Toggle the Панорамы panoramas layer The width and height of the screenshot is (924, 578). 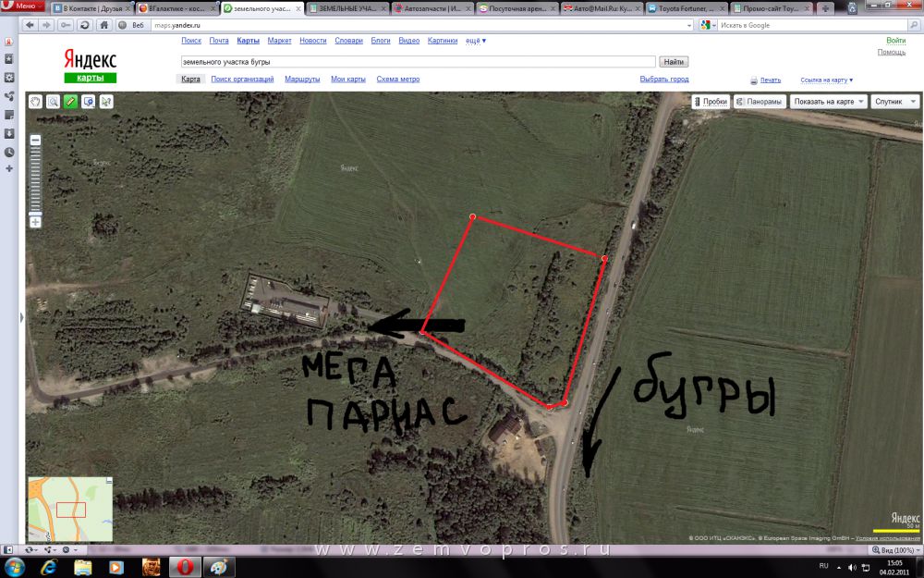[x=760, y=102]
